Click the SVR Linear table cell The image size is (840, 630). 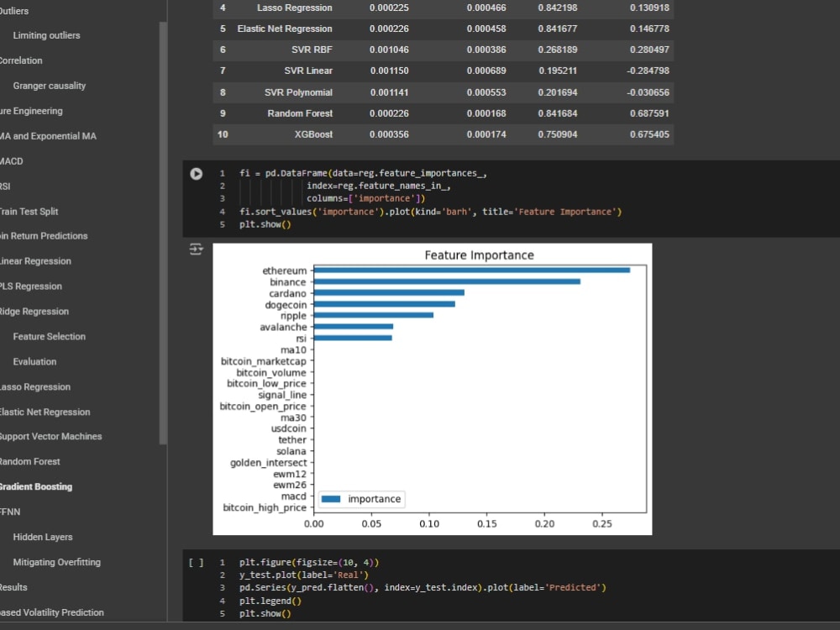[308, 71]
